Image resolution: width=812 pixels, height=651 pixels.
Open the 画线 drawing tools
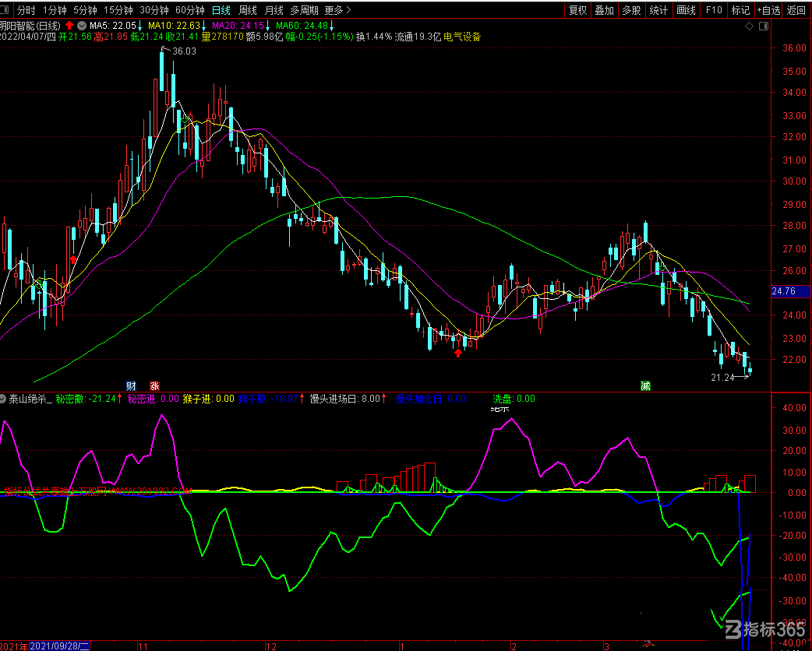pos(686,10)
